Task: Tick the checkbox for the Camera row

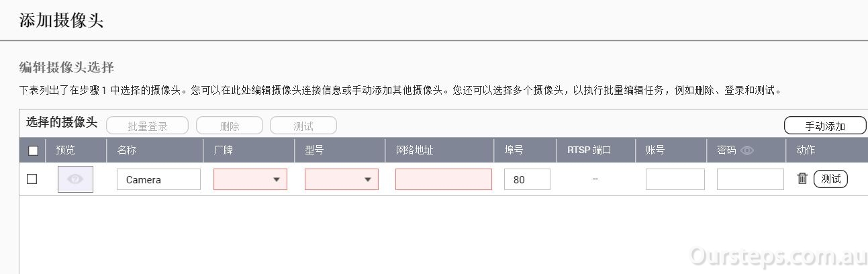Action: click(32, 179)
